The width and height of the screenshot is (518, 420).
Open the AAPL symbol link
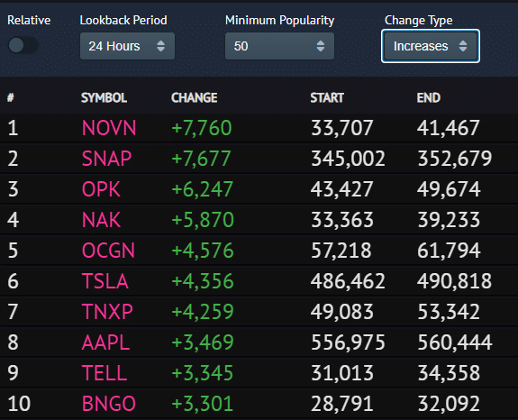click(105, 342)
